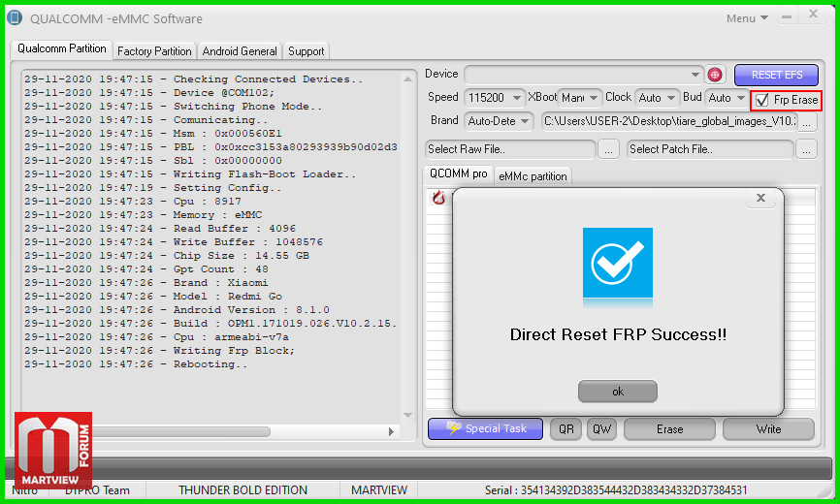Open the Clock Auto dropdown
The width and height of the screenshot is (840, 504).
pos(658,97)
